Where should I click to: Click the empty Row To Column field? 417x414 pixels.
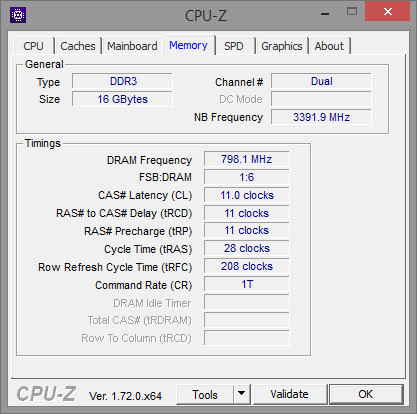pyautogui.click(x=247, y=338)
